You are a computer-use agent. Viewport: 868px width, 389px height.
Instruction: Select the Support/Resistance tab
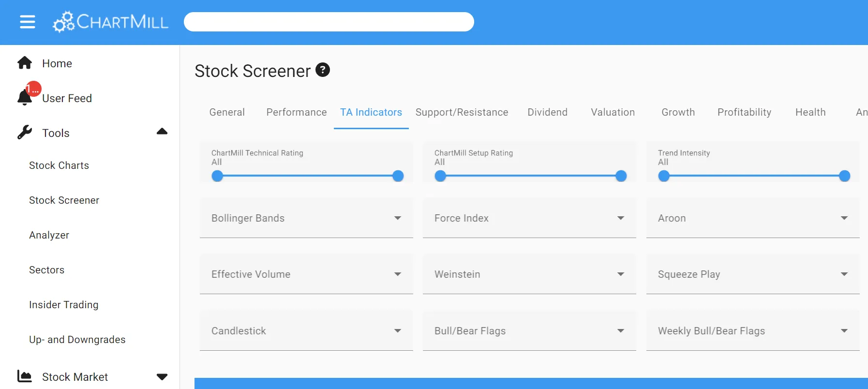[x=462, y=112]
